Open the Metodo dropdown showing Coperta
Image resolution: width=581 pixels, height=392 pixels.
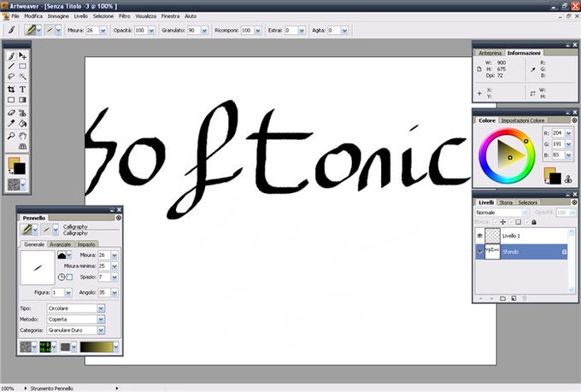[x=101, y=319]
